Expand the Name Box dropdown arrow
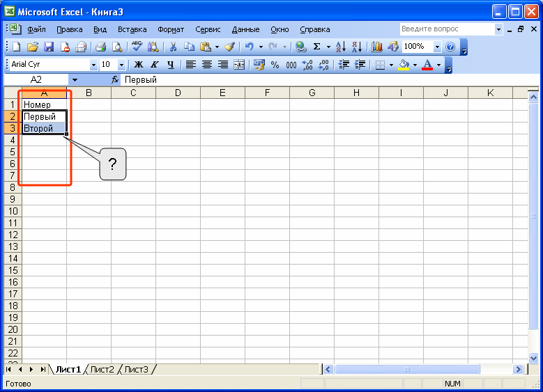 tap(75, 80)
